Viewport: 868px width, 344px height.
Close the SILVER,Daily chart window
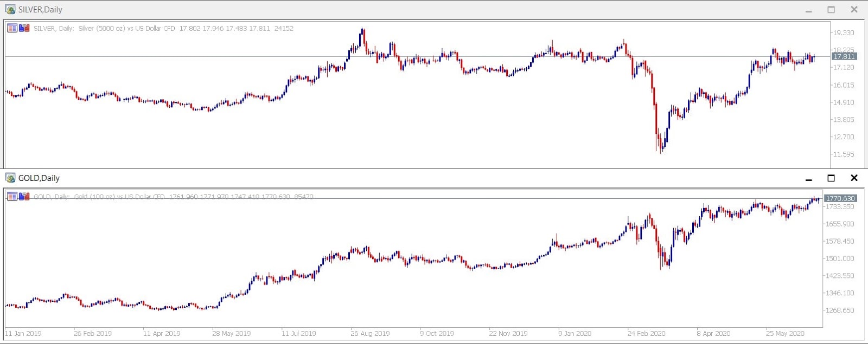(x=854, y=9)
